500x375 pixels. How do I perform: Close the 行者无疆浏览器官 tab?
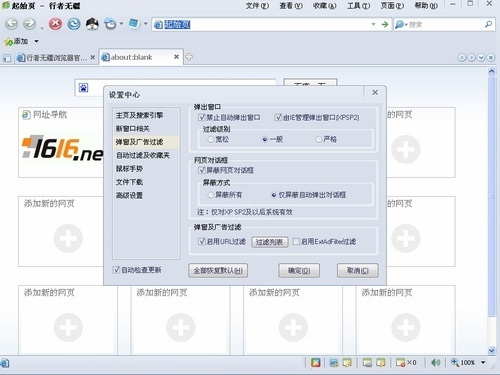93,57
